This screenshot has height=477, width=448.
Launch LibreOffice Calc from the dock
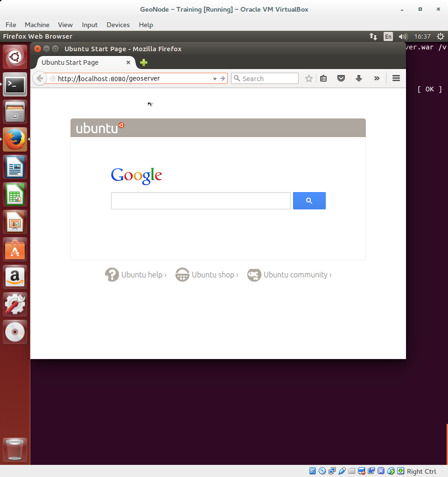[x=15, y=194]
